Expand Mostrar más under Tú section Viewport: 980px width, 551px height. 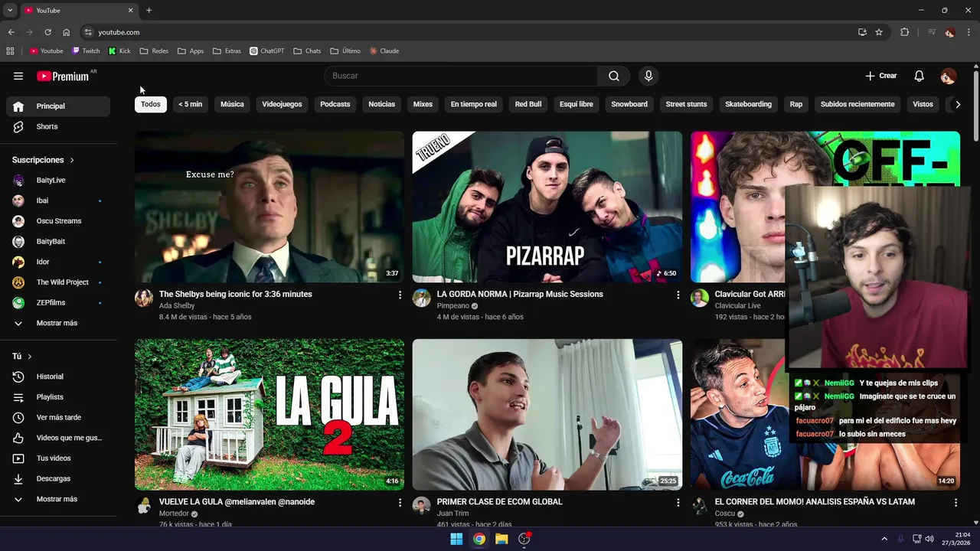[x=58, y=499]
